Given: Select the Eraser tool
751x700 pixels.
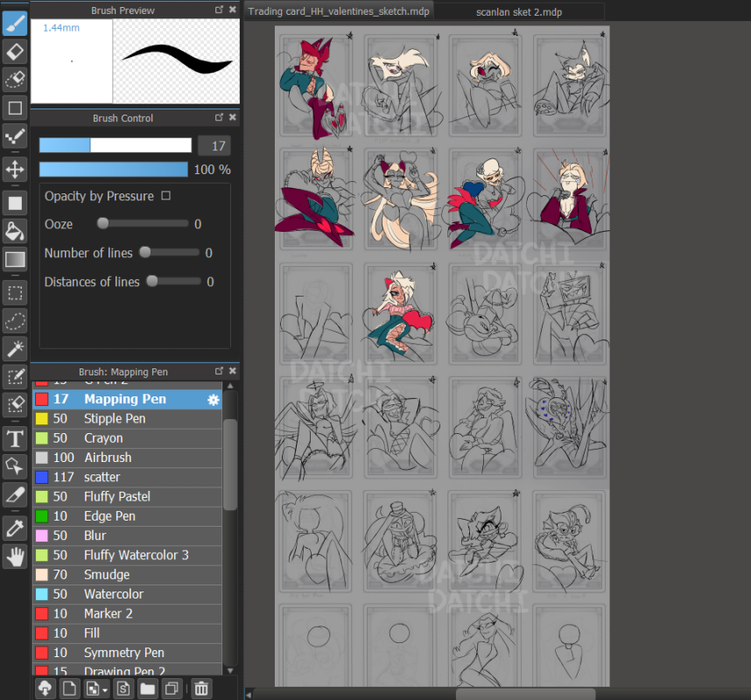Looking at the screenshot, I should click(x=15, y=52).
